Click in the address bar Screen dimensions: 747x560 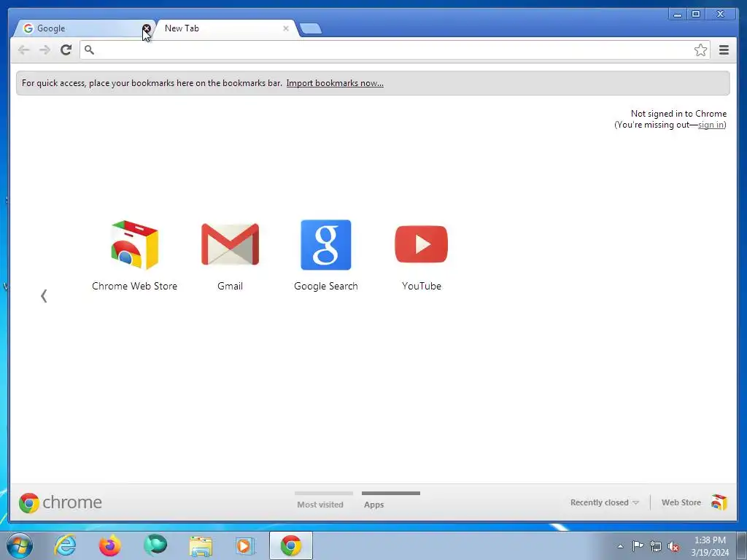click(395, 50)
